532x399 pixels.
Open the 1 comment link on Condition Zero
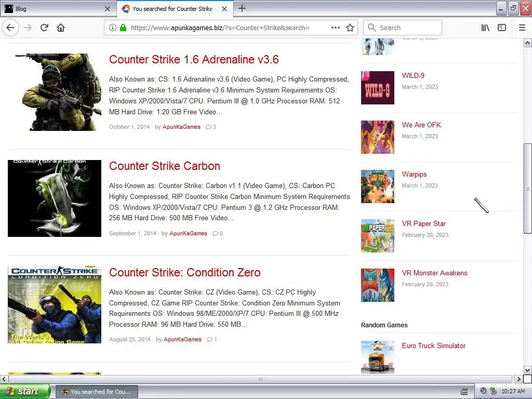tap(212, 339)
